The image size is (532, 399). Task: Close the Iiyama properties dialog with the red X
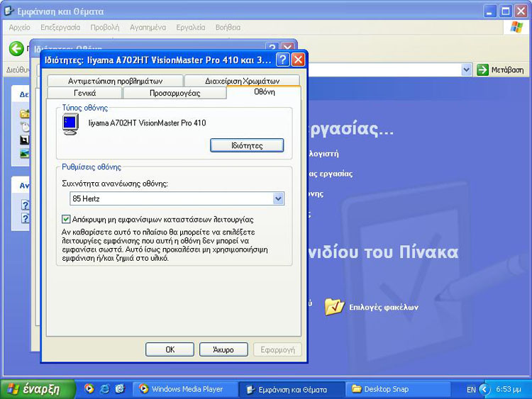click(x=298, y=60)
